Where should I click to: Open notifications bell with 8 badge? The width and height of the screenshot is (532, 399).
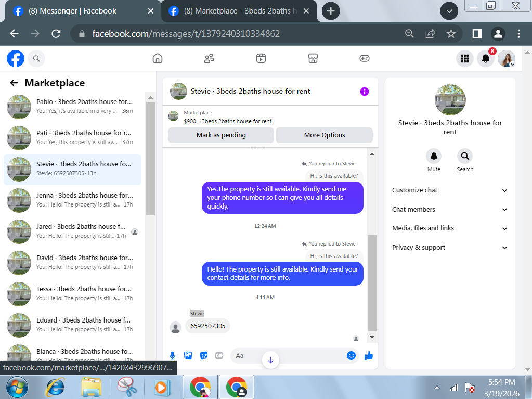coord(486,58)
